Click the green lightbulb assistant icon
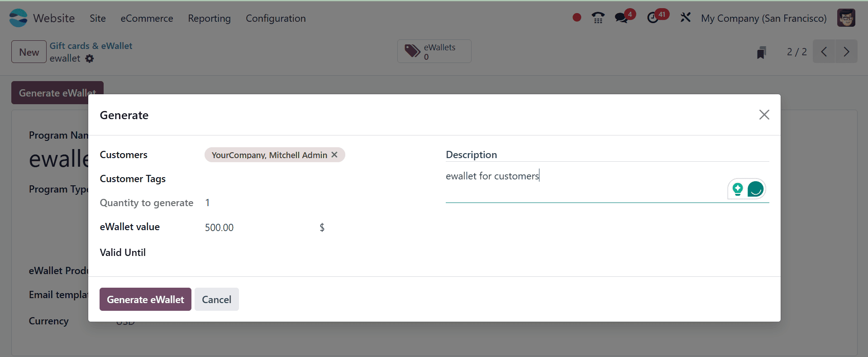 pyautogui.click(x=737, y=189)
